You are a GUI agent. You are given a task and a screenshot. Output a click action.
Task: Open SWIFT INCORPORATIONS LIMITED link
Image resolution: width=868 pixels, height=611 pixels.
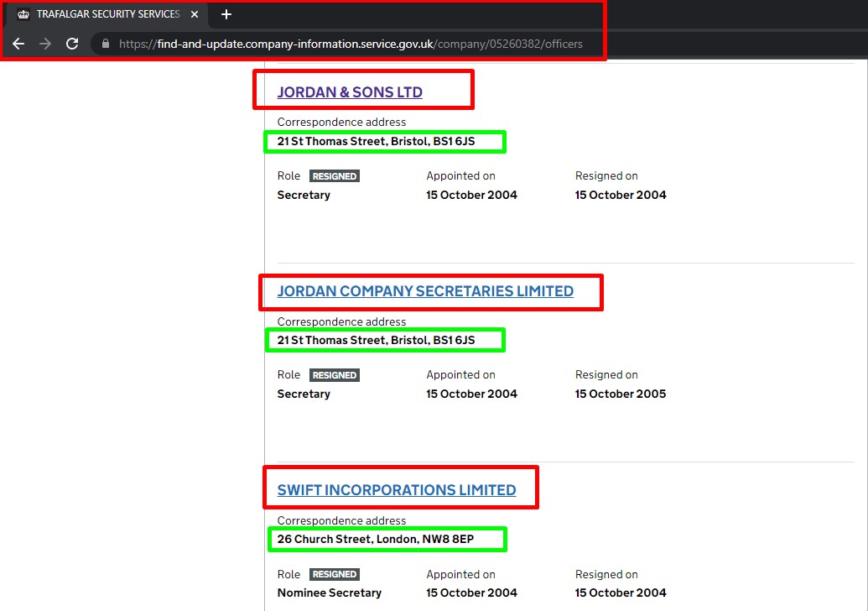click(x=397, y=489)
